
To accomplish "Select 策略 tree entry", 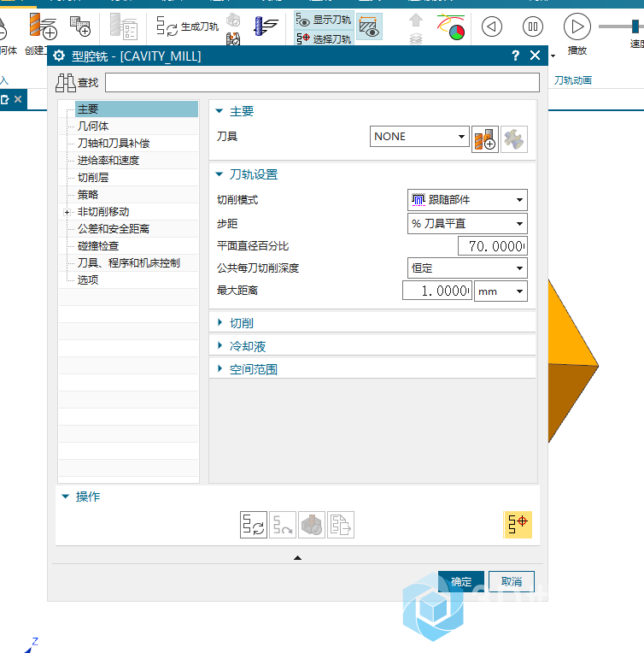I will pos(87,195).
